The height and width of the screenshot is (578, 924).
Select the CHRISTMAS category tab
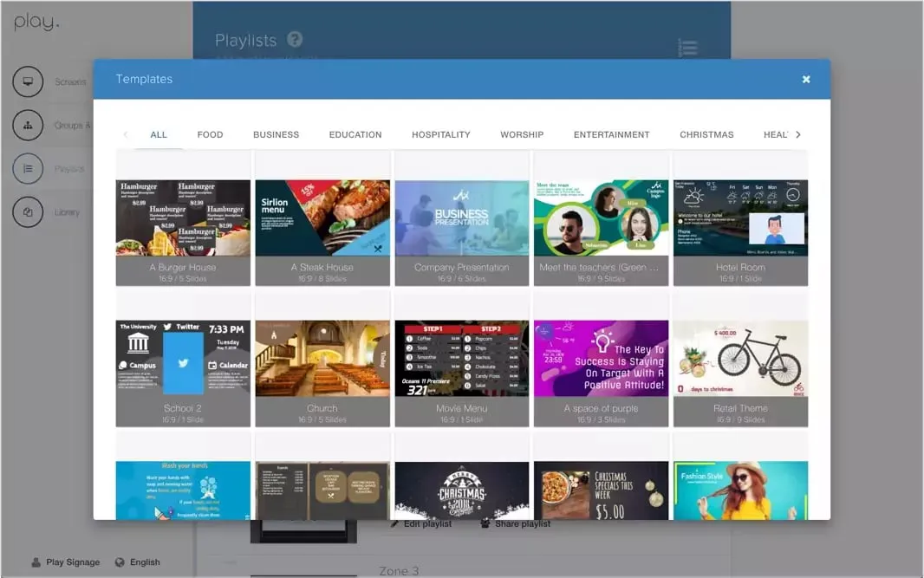click(706, 134)
